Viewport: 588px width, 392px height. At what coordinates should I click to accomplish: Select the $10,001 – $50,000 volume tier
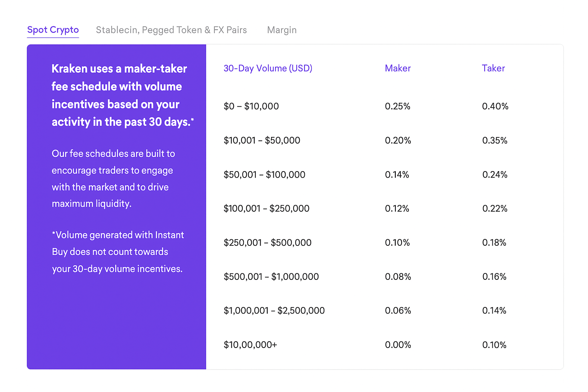click(262, 140)
